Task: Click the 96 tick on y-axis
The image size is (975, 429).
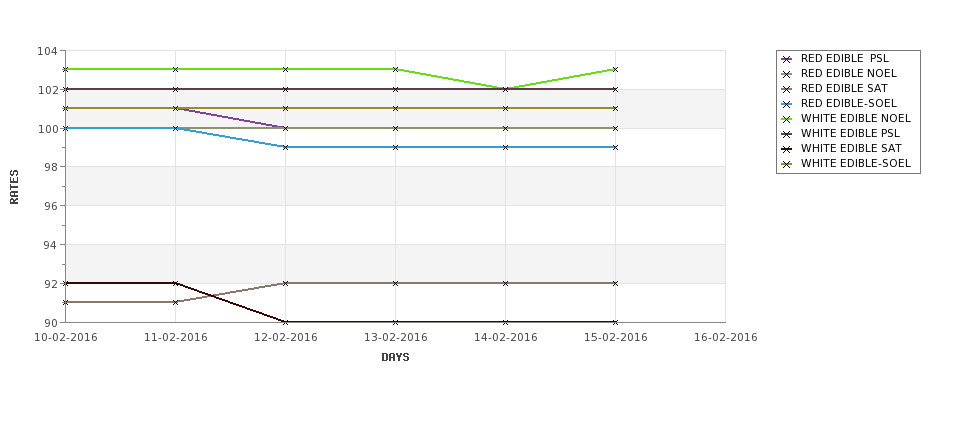Action: (49, 206)
